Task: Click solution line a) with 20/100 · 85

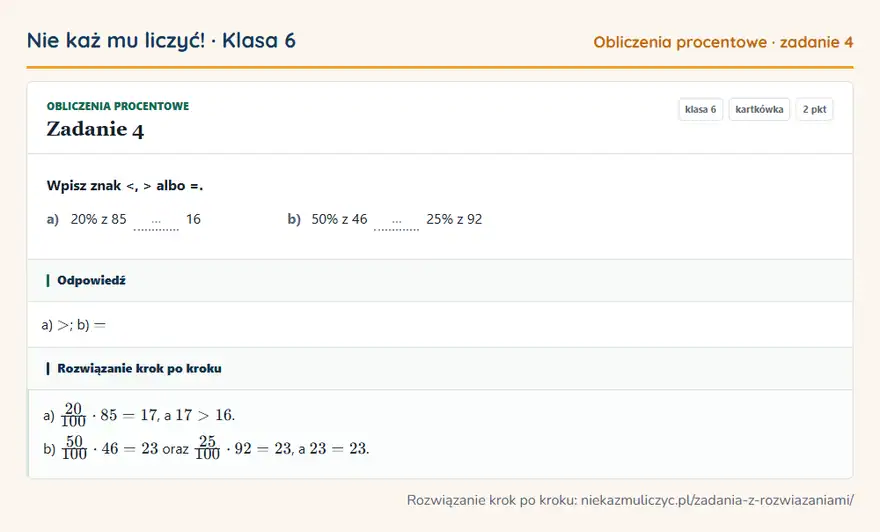Action: pyautogui.click(x=139, y=415)
